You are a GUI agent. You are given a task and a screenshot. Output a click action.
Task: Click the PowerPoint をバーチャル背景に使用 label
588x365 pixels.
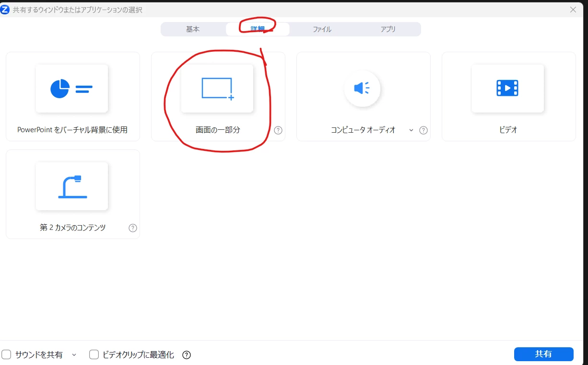(72, 130)
